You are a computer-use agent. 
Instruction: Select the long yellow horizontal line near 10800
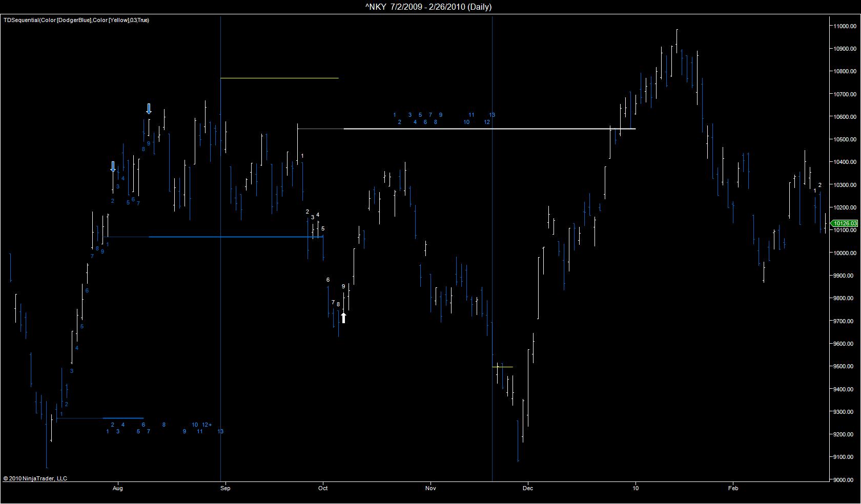(279, 78)
